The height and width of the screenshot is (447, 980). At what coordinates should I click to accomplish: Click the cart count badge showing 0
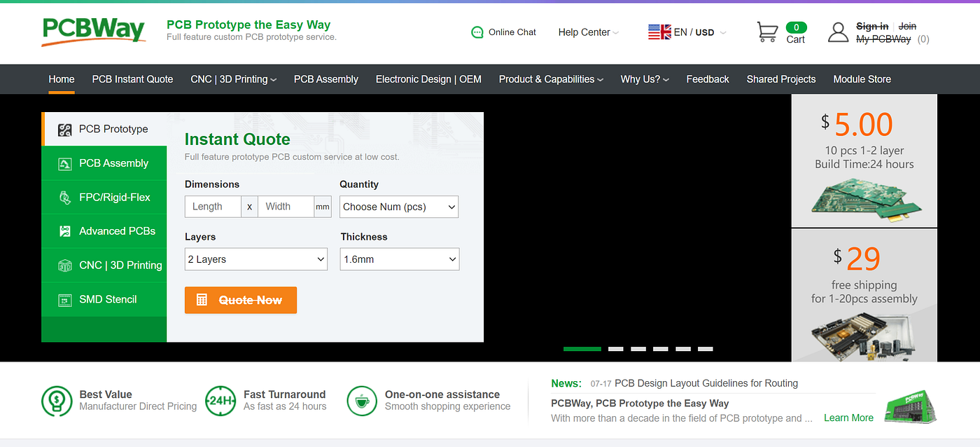(x=796, y=27)
